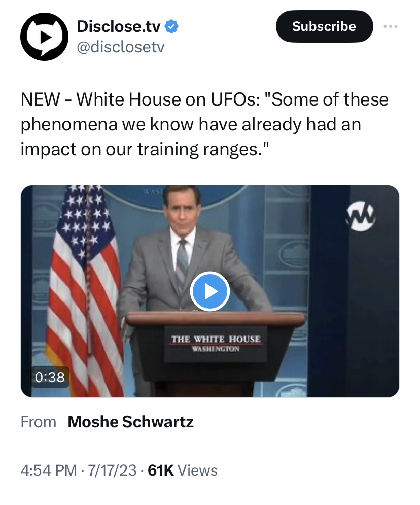This screenshot has width=420, height=505.
Task: Click the 4:54 PM timestamp
Action: [48, 470]
